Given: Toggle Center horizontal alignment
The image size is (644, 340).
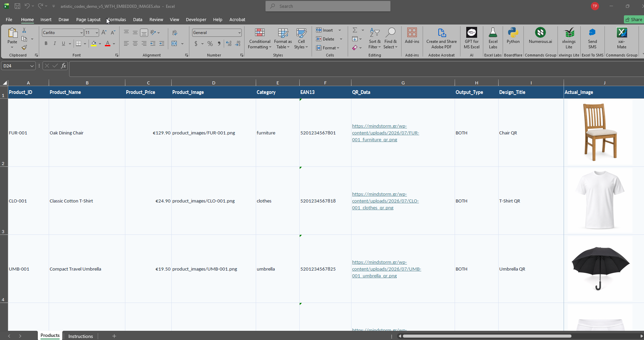Looking at the screenshot, I should click(135, 44).
